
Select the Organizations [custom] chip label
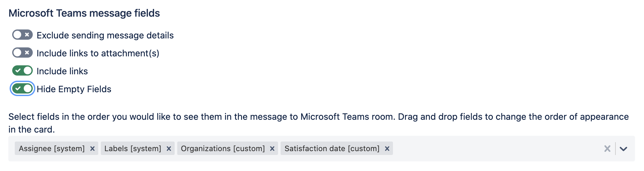coord(223,149)
